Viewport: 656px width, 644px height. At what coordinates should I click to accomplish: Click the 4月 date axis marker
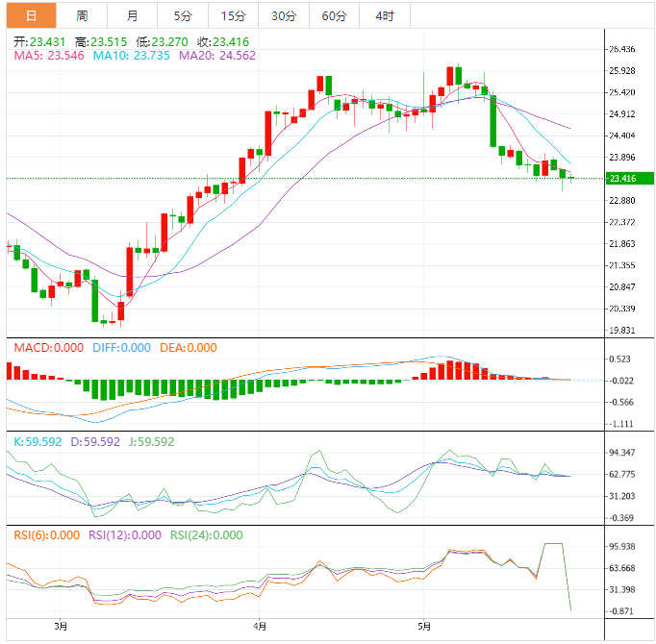(x=260, y=626)
